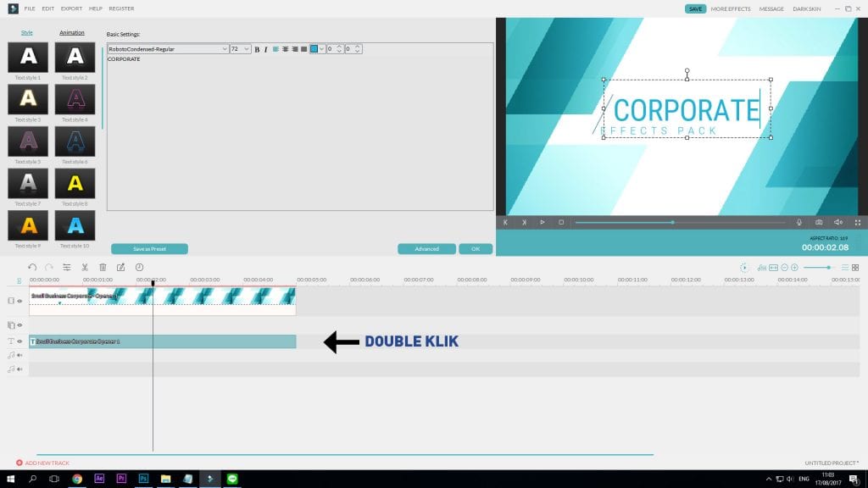Toggle italic formatting for the text
868x488 pixels.
click(x=265, y=49)
